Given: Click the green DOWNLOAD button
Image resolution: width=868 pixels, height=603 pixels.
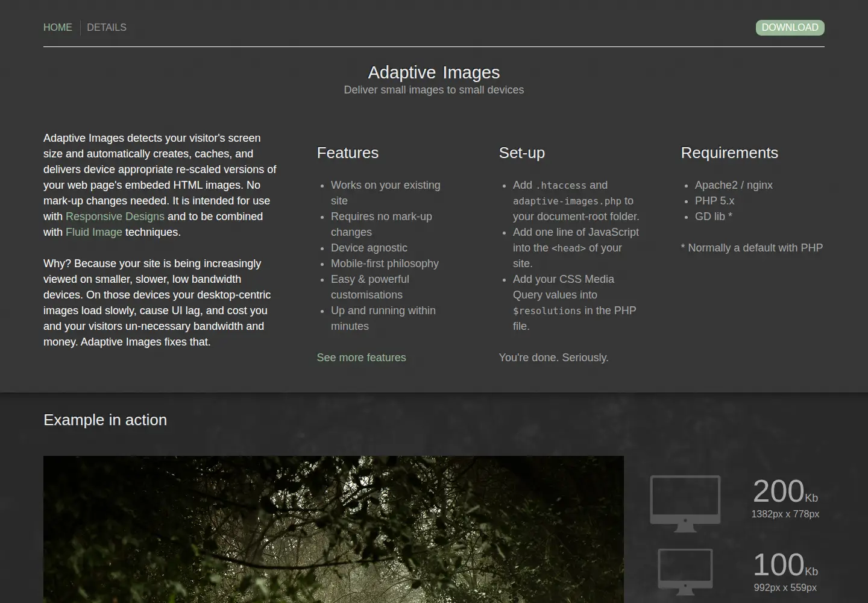Looking at the screenshot, I should pos(790,28).
